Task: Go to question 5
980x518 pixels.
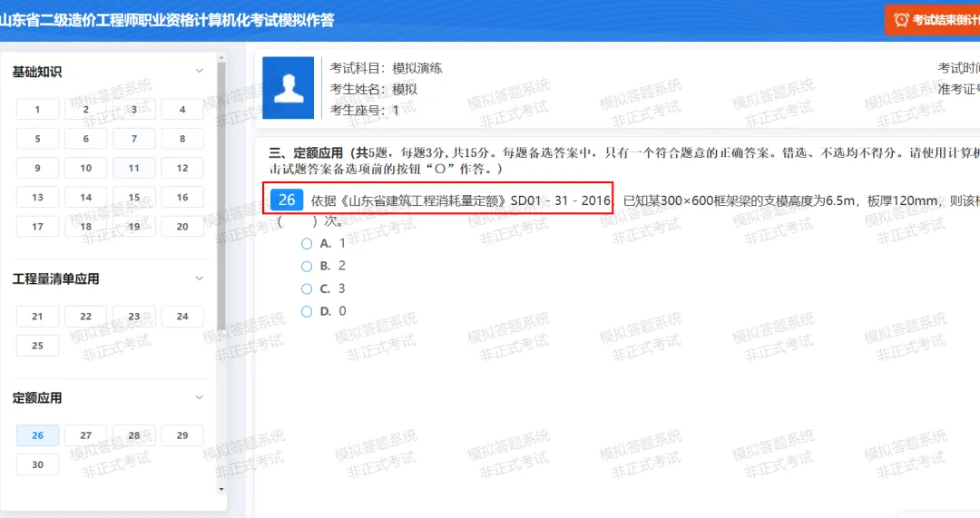Action: pos(37,139)
